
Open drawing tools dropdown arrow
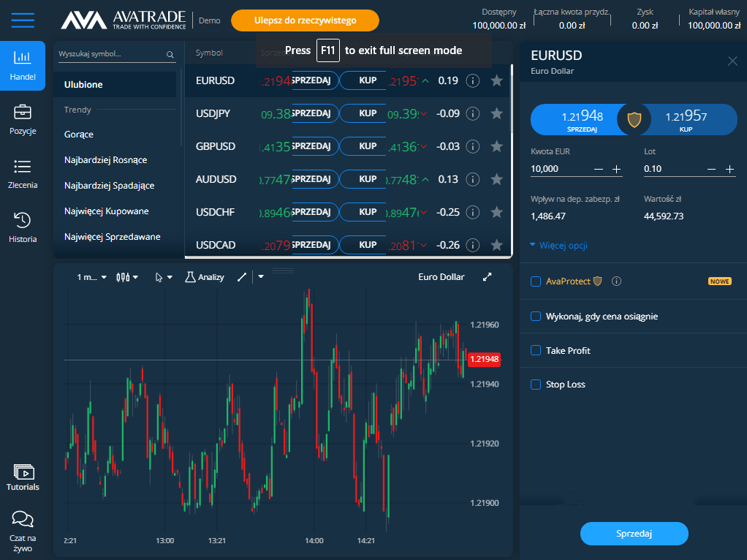(261, 276)
